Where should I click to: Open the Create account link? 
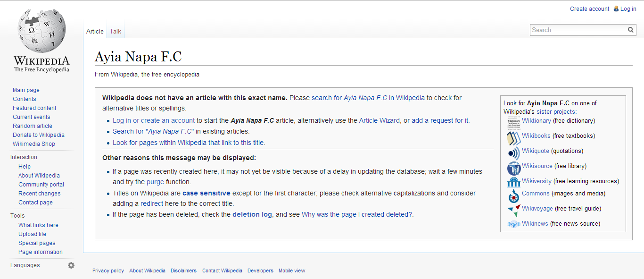589,8
